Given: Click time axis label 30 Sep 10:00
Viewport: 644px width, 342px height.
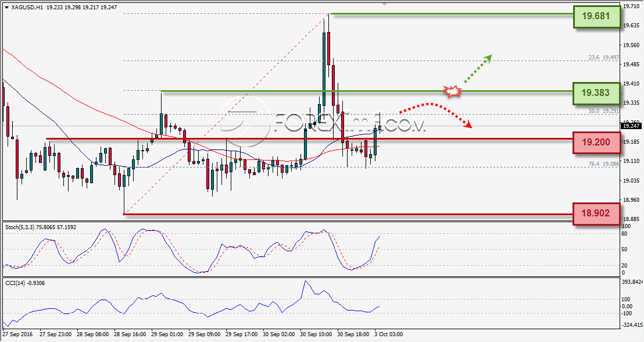Looking at the screenshot, I should coord(316,334).
